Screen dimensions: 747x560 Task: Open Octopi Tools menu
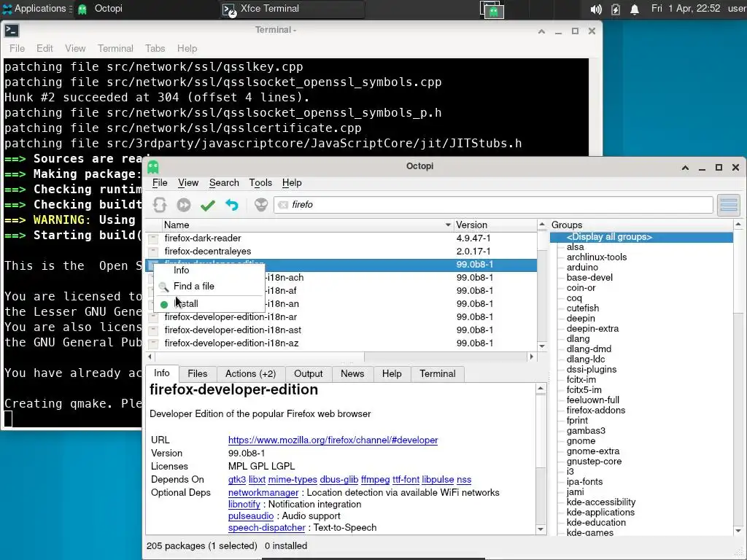click(x=260, y=183)
